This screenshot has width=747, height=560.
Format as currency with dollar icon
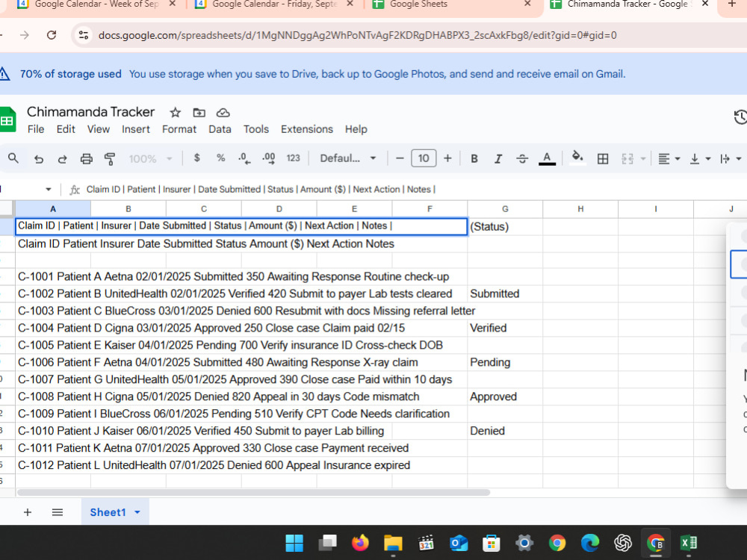(196, 158)
